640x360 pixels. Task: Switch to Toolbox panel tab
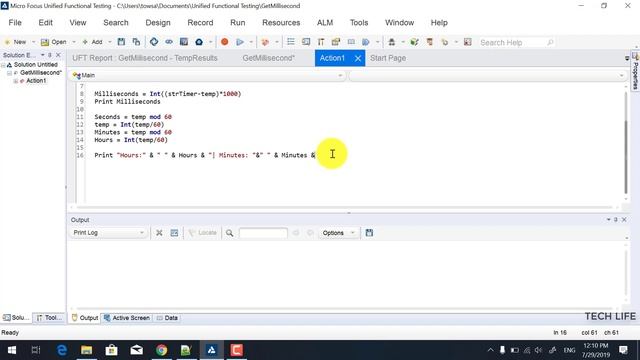pyautogui.click(x=49, y=318)
